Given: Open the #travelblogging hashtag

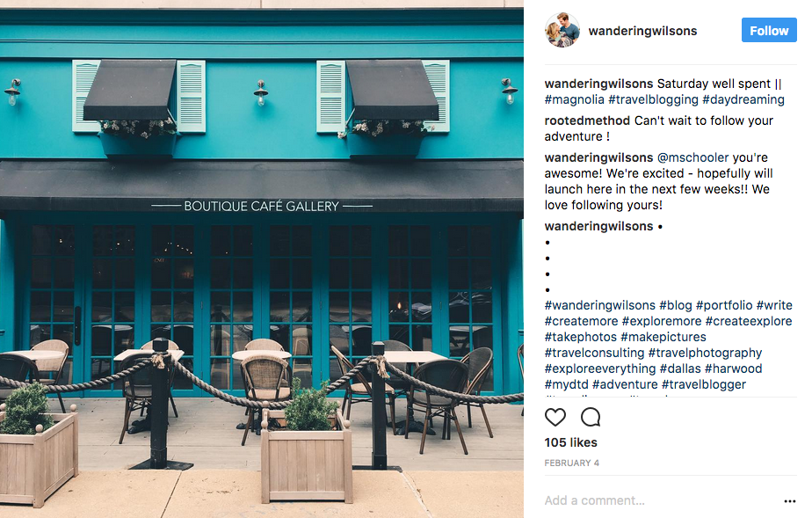Looking at the screenshot, I should pos(654,99).
